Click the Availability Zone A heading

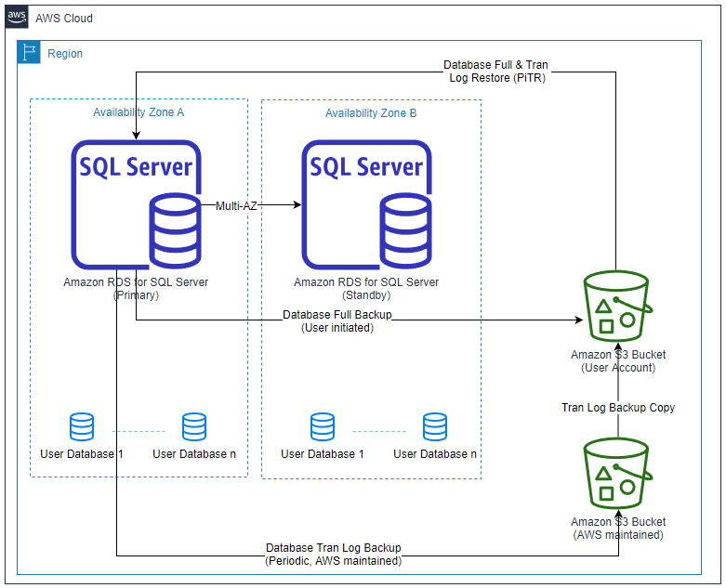click(139, 112)
